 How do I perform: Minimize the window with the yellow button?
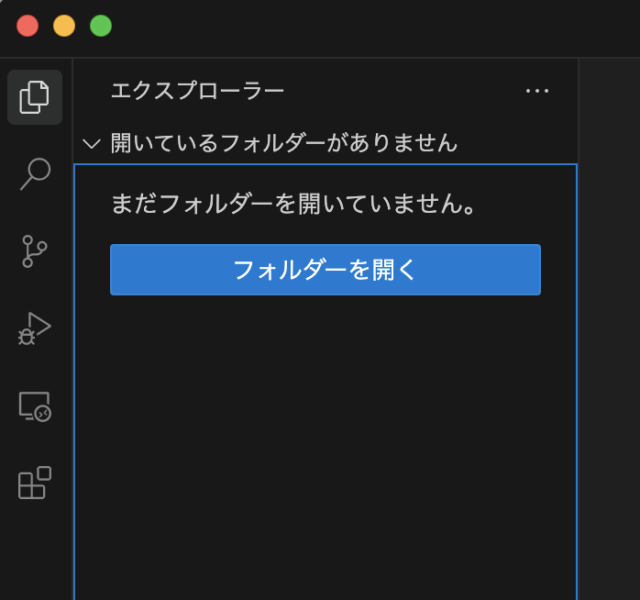(x=64, y=26)
